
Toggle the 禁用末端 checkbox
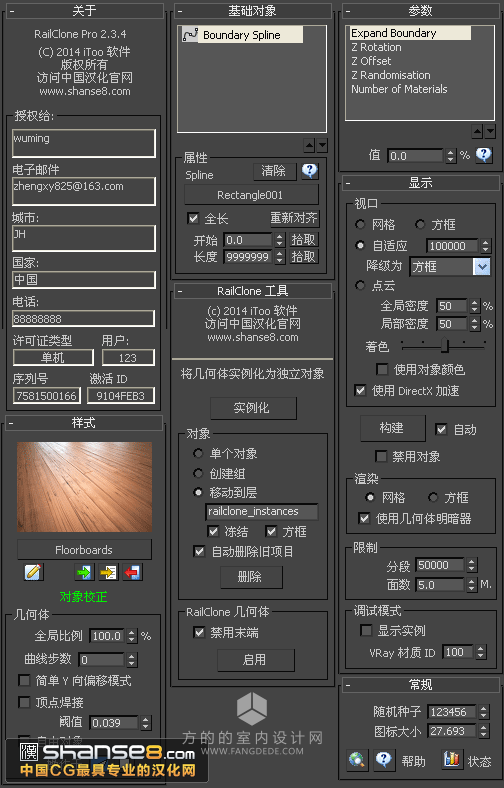[199, 632]
